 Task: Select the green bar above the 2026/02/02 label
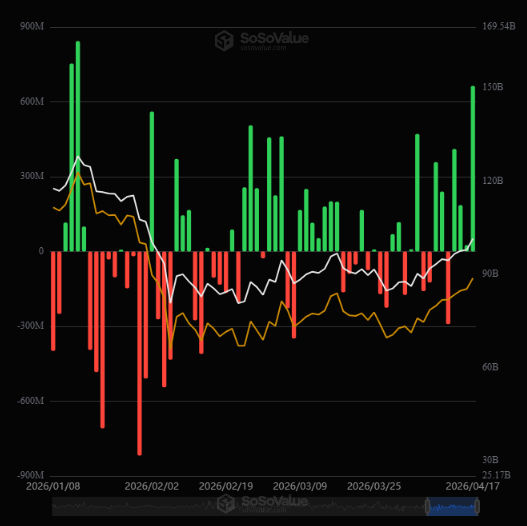(152, 181)
